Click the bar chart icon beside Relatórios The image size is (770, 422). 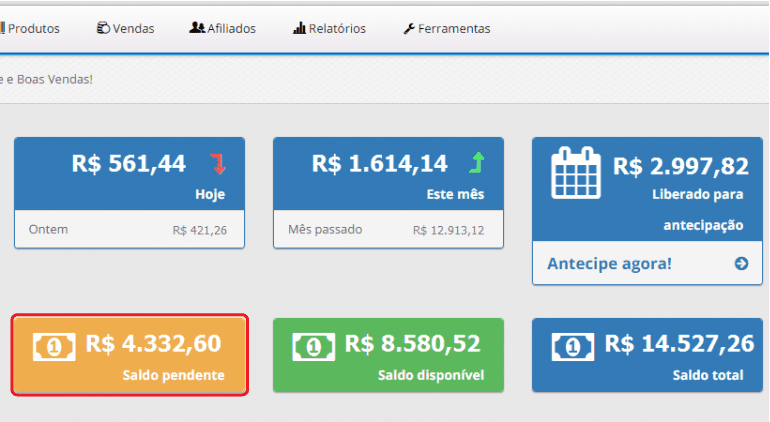click(x=299, y=28)
